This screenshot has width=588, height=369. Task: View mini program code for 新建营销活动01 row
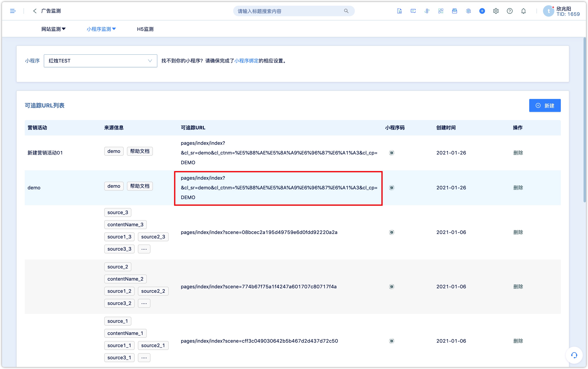pos(391,153)
